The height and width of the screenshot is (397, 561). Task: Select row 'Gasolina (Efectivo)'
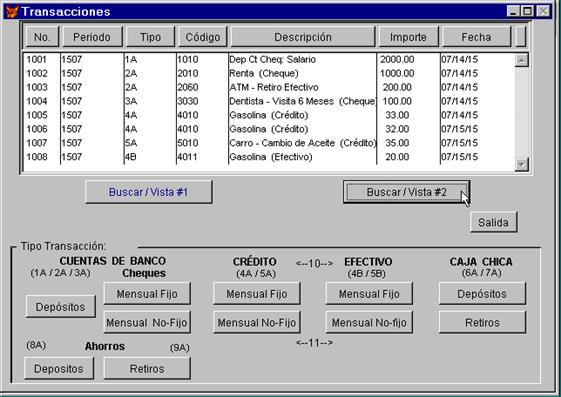(x=269, y=157)
